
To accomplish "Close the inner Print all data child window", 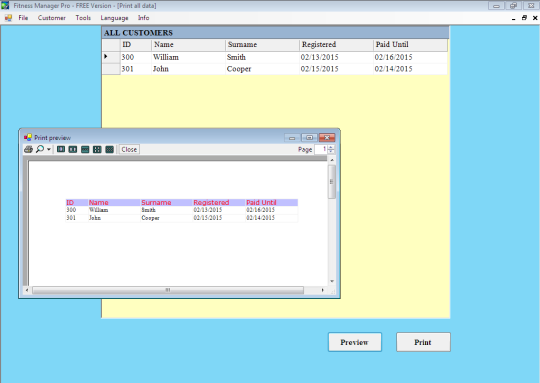I will pyautogui.click(x=535, y=18).
